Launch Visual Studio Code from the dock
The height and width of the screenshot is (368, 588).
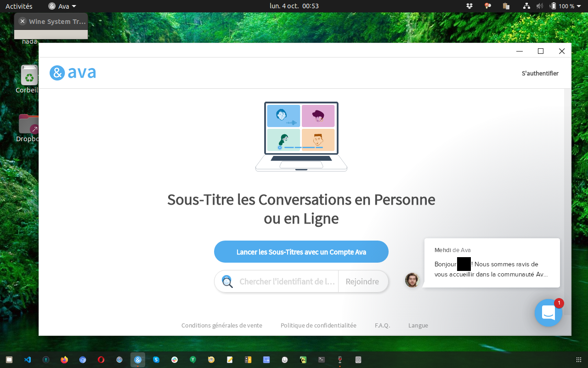[28, 360]
